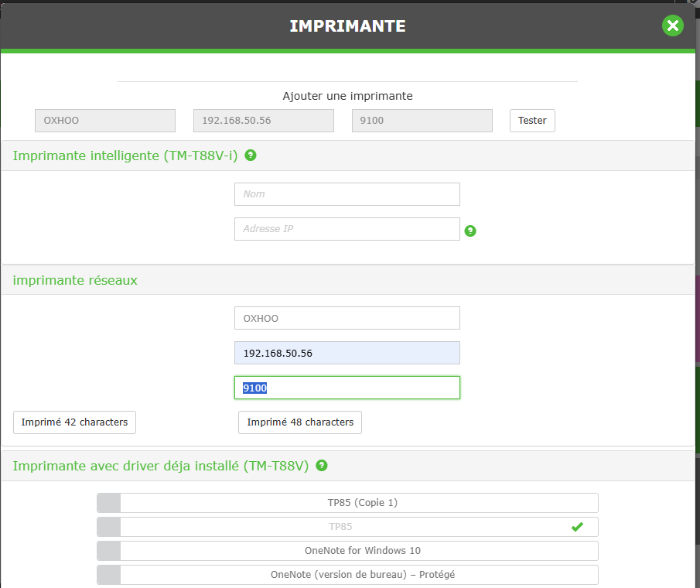This screenshot has width=700, height=588.
Task: Open help icon beside Imprimante intelligente (TM-T88V-i)
Action: 251,156
